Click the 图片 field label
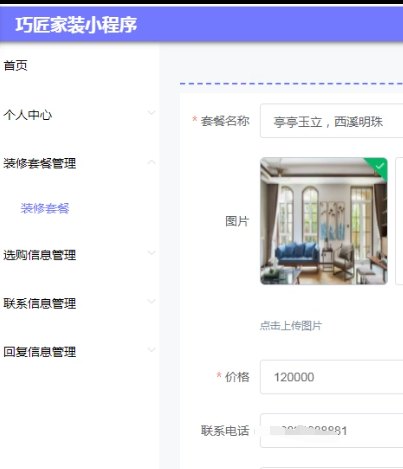The image size is (403, 469). click(x=237, y=221)
